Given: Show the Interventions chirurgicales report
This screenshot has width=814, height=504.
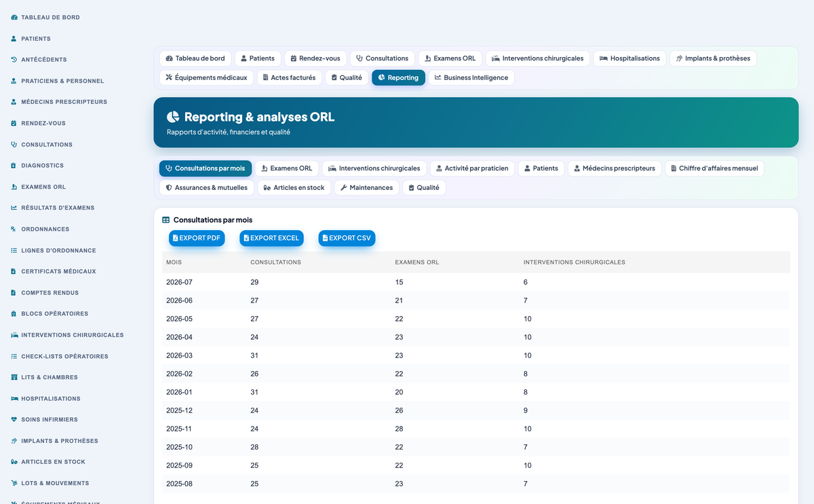Looking at the screenshot, I should [374, 168].
